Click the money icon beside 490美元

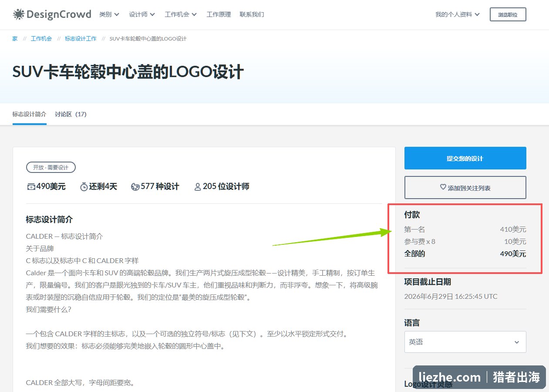click(31, 187)
